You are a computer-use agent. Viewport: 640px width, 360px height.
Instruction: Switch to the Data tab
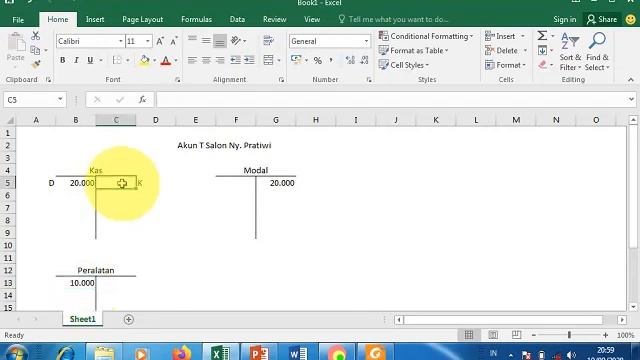pyautogui.click(x=237, y=20)
